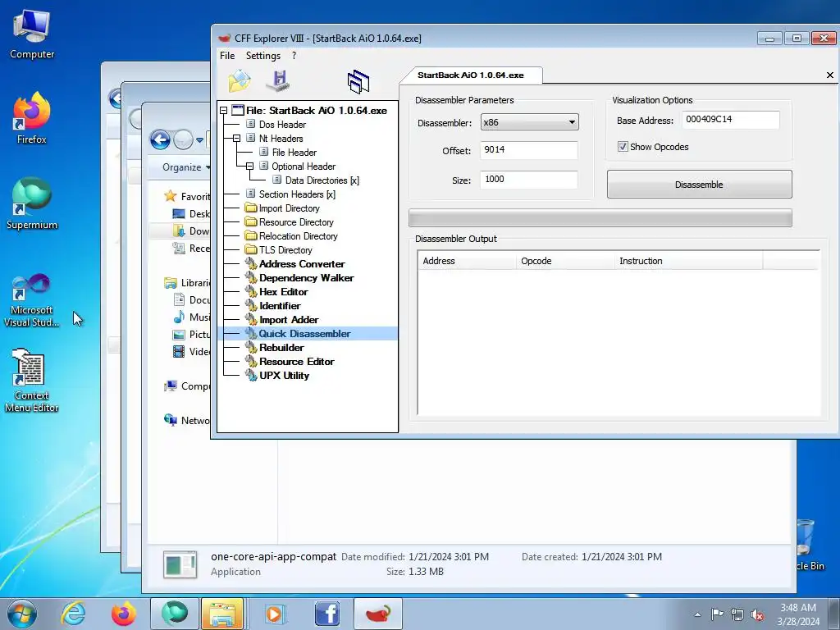Click the Disassemble button
The image size is (840, 630).
699,185
